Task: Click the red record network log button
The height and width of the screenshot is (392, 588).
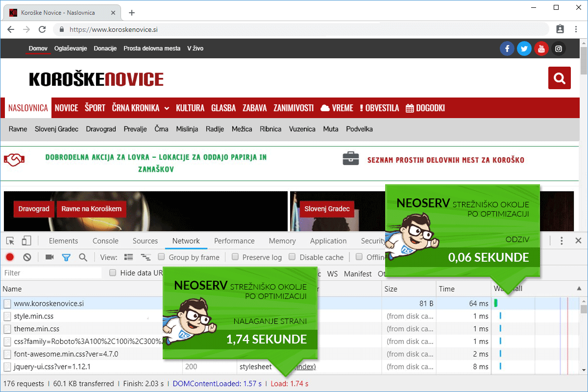Action: coord(10,257)
